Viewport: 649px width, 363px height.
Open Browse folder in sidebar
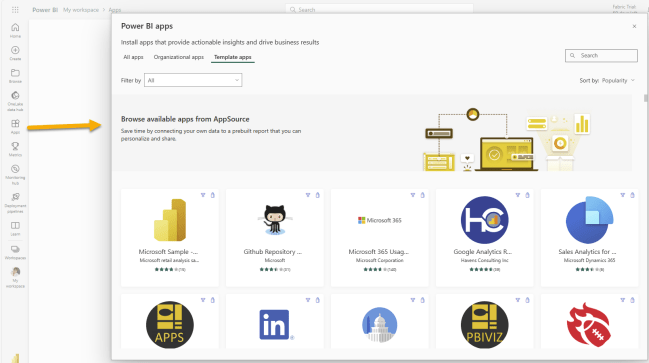(15, 76)
